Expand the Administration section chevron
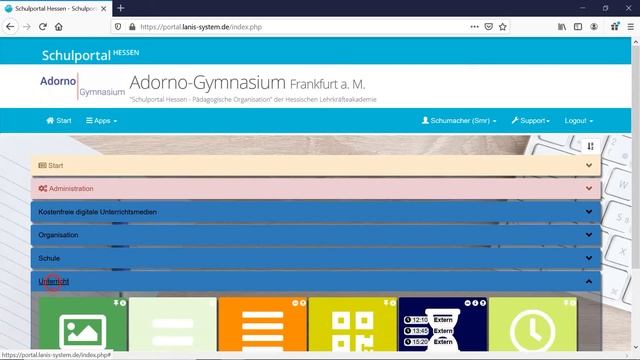 [589, 189]
